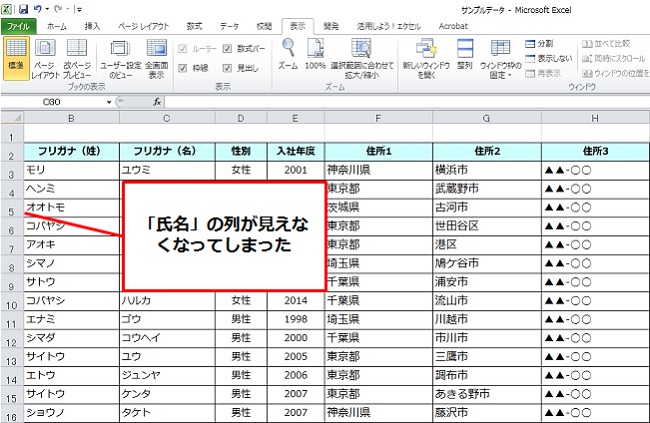The height and width of the screenshot is (423, 650).
Task: Click the cell containing あきる野市
Action: 487,394
